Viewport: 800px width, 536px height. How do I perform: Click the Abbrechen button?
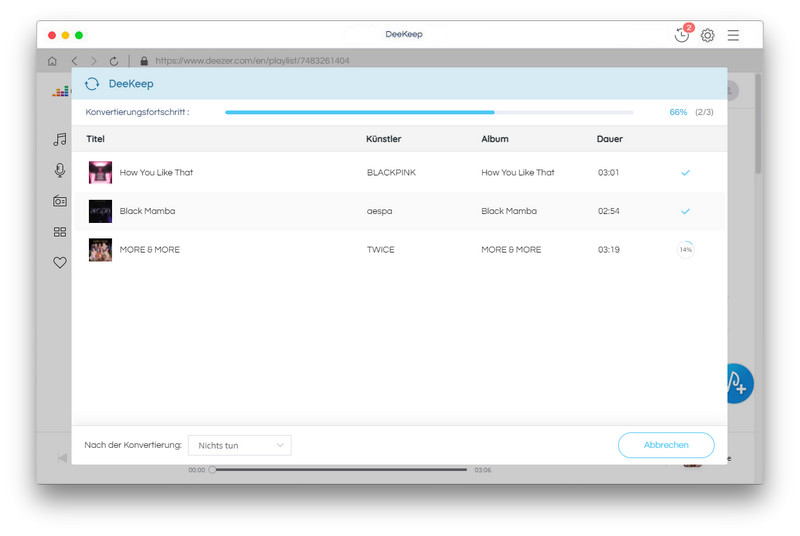(666, 445)
